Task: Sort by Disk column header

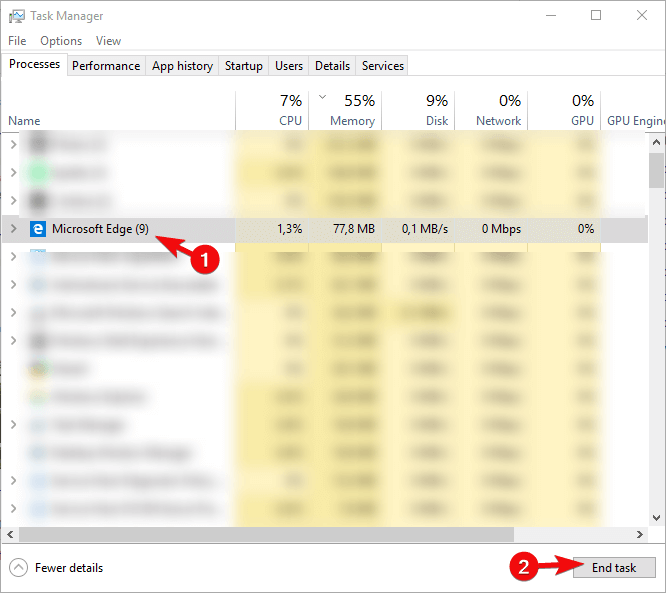Action: click(x=418, y=110)
